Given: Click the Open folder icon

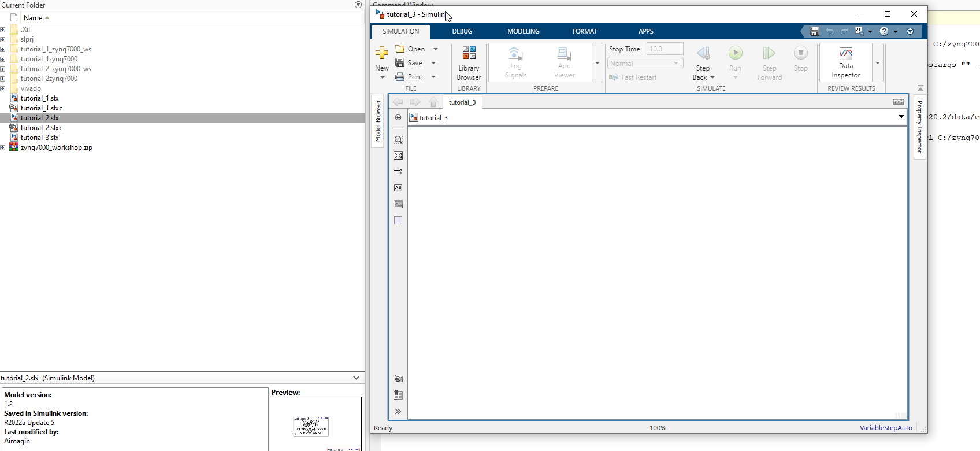Looking at the screenshot, I should 400,49.
